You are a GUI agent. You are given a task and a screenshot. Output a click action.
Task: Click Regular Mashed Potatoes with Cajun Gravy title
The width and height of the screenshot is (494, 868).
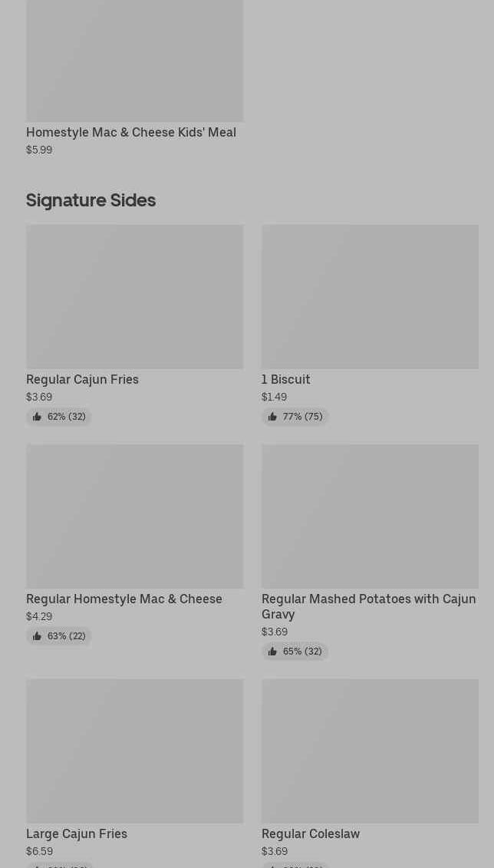pos(368,606)
